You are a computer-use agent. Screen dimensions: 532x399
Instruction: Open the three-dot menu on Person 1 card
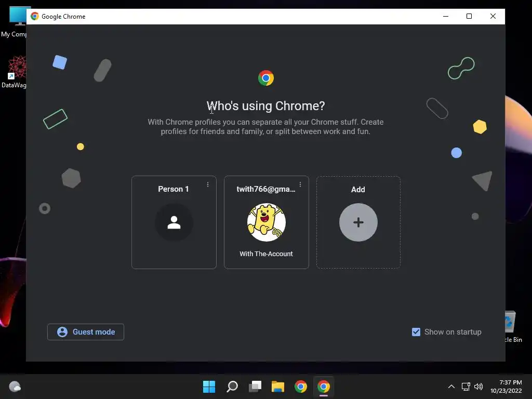[208, 184]
